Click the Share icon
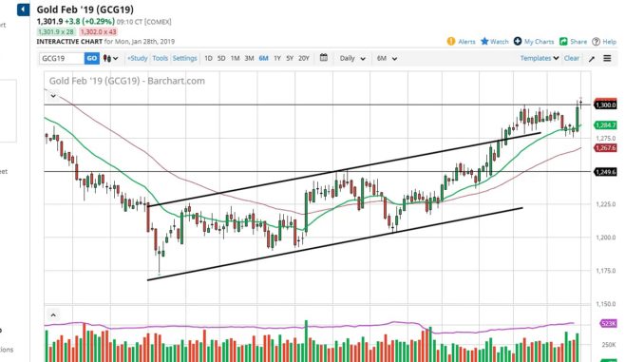 click(563, 42)
